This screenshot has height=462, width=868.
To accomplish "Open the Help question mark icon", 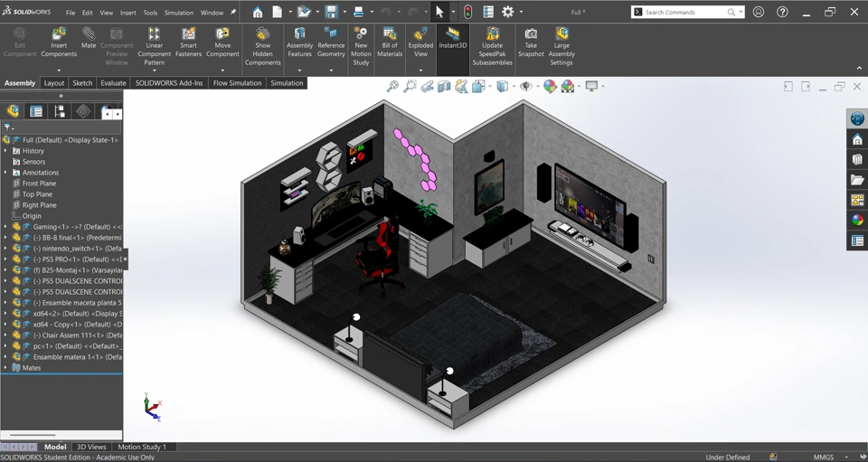I will (782, 12).
